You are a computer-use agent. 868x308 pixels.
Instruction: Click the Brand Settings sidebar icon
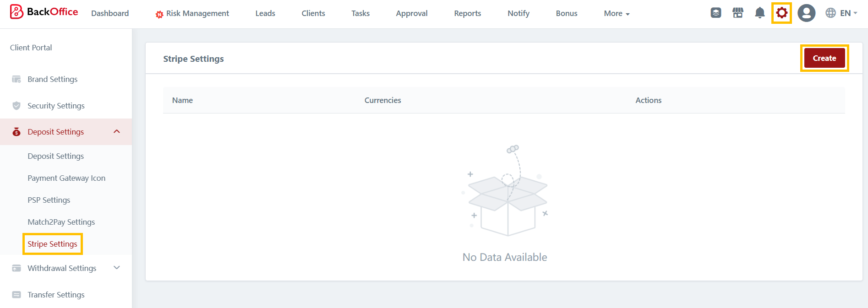click(x=16, y=79)
